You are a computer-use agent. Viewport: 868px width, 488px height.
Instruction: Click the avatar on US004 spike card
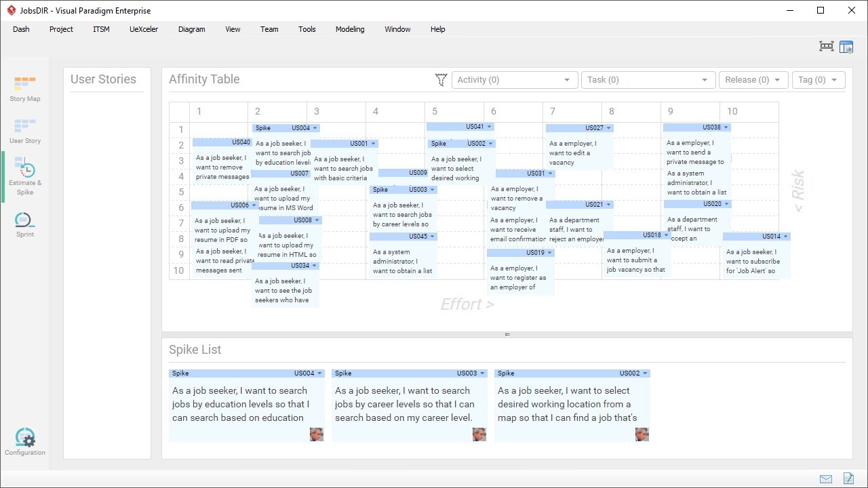317,434
